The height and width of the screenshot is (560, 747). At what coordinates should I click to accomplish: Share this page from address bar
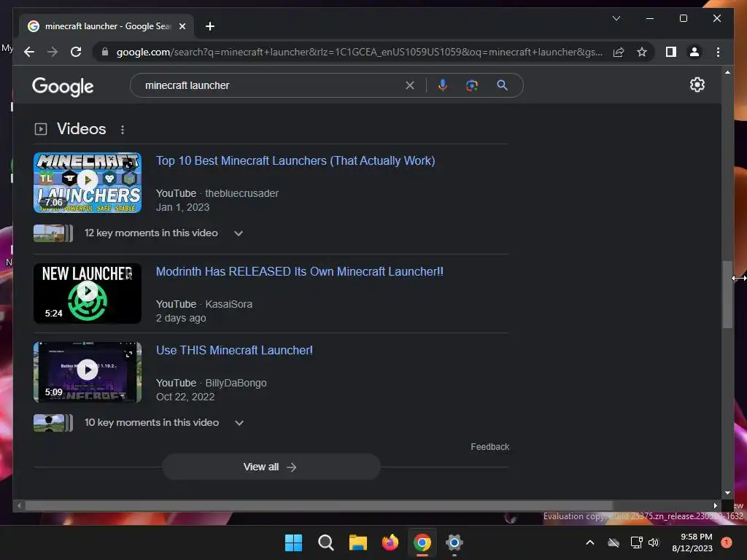click(x=619, y=52)
